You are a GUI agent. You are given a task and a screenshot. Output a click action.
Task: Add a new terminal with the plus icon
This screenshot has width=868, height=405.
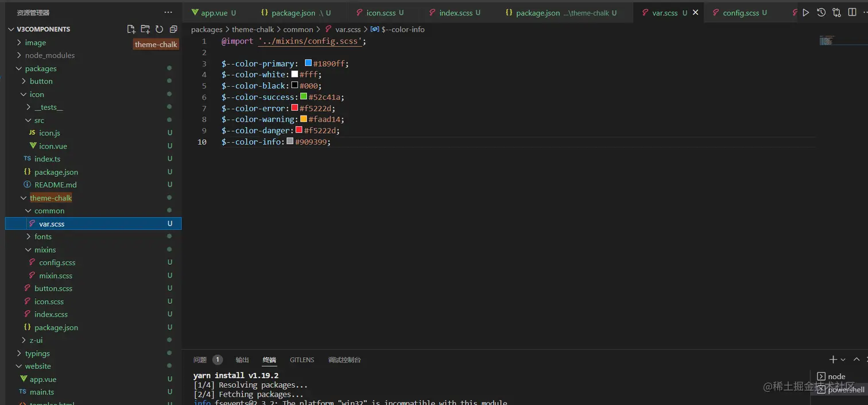[x=833, y=360]
